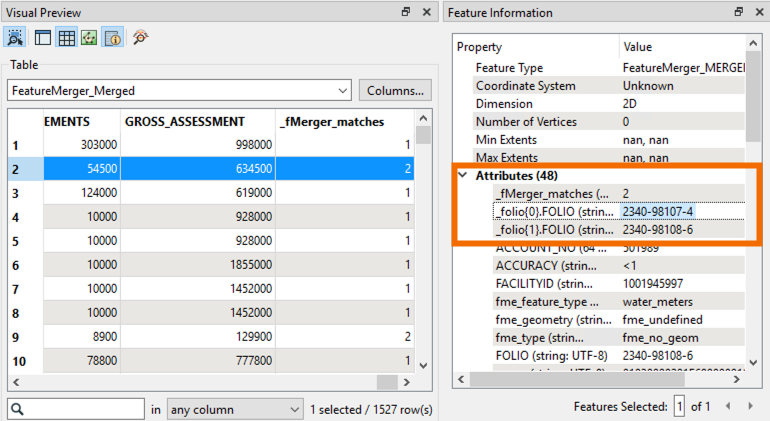Select the Number of Vertices row

(x=609, y=122)
